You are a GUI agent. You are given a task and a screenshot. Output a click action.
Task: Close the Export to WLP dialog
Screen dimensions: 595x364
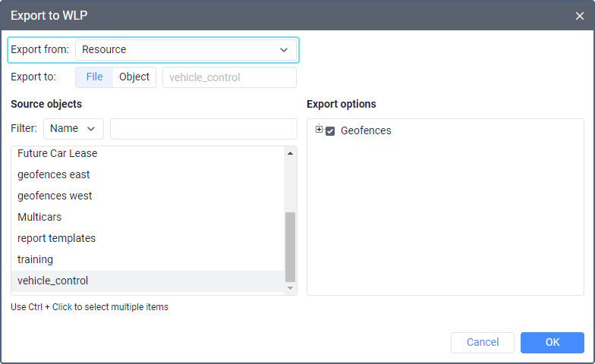580,15
